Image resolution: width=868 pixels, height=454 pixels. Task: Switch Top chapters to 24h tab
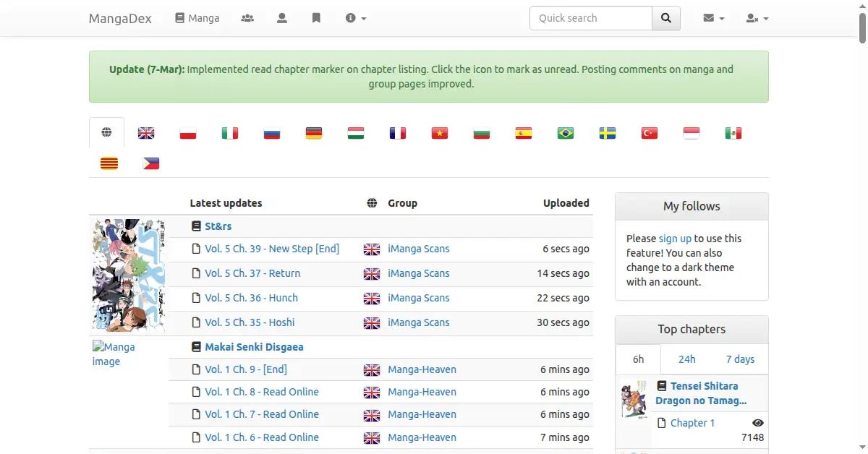point(687,359)
